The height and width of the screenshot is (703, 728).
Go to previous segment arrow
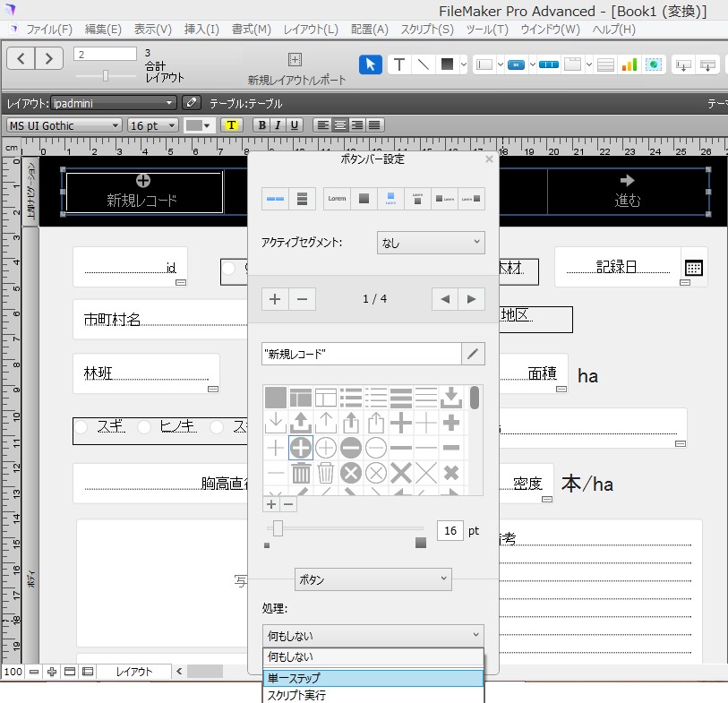point(445,299)
